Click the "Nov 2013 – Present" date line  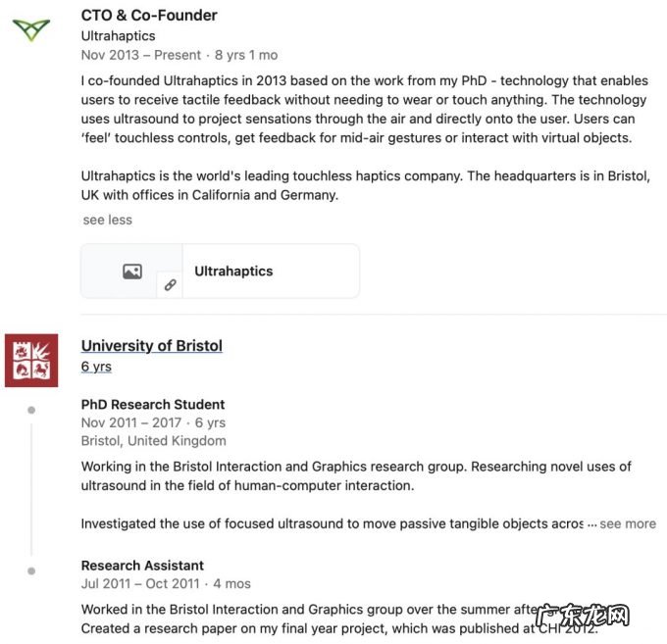point(141,55)
